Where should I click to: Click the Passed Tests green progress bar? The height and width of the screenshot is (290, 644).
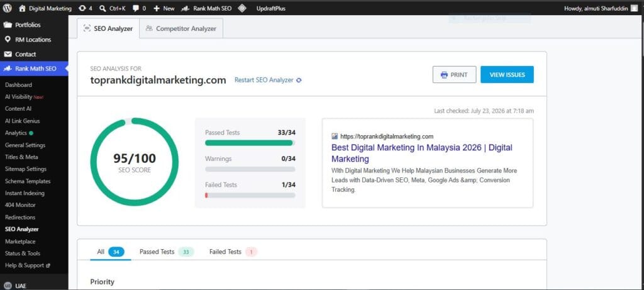click(250, 143)
